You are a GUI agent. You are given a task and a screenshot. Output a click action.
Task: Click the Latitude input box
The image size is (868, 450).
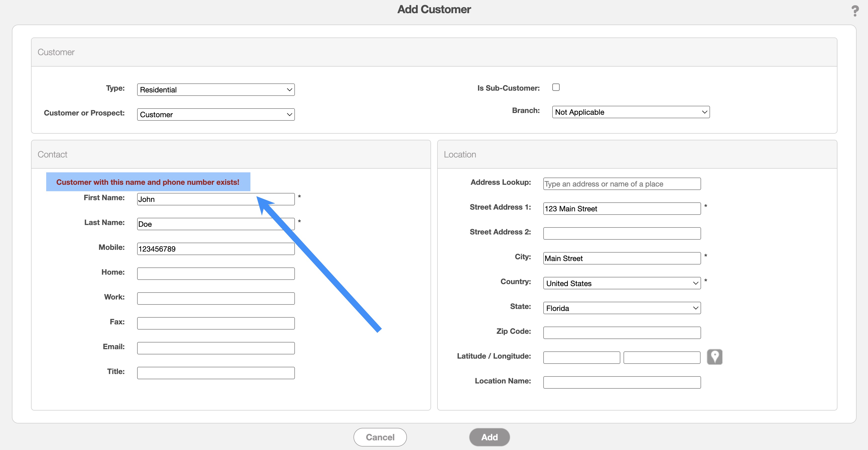click(x=581, y=358)
